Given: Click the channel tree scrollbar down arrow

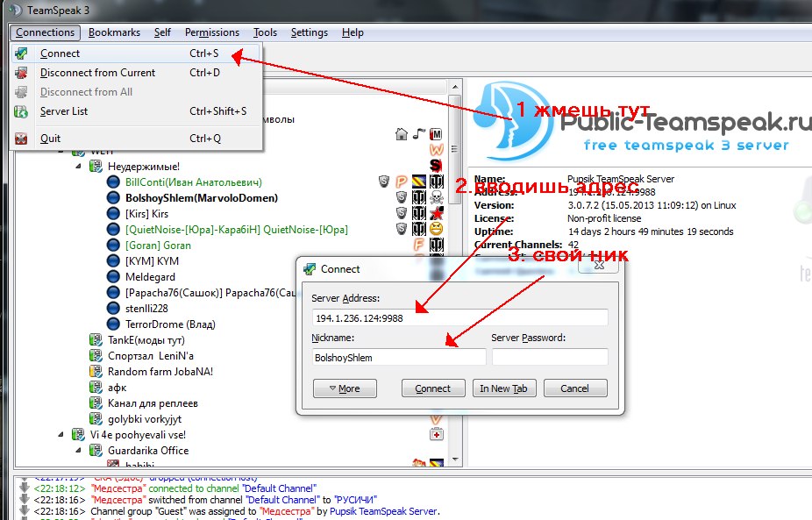Looking at the screenshot, I should [x=455, y=459].
